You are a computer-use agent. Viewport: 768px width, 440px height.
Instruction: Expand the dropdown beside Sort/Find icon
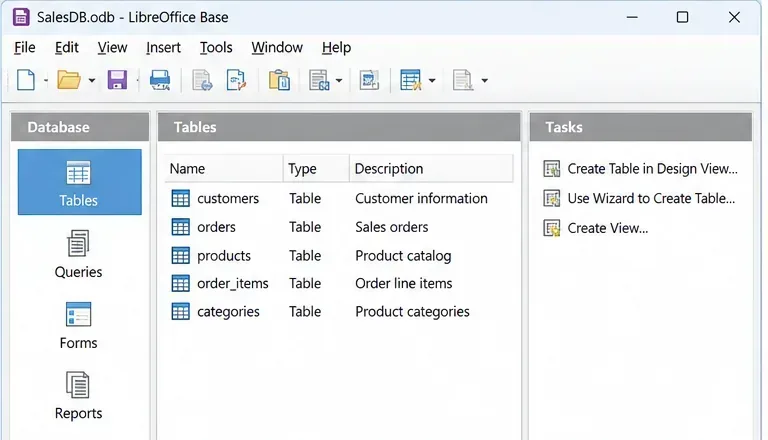click(x=339, y=80)
